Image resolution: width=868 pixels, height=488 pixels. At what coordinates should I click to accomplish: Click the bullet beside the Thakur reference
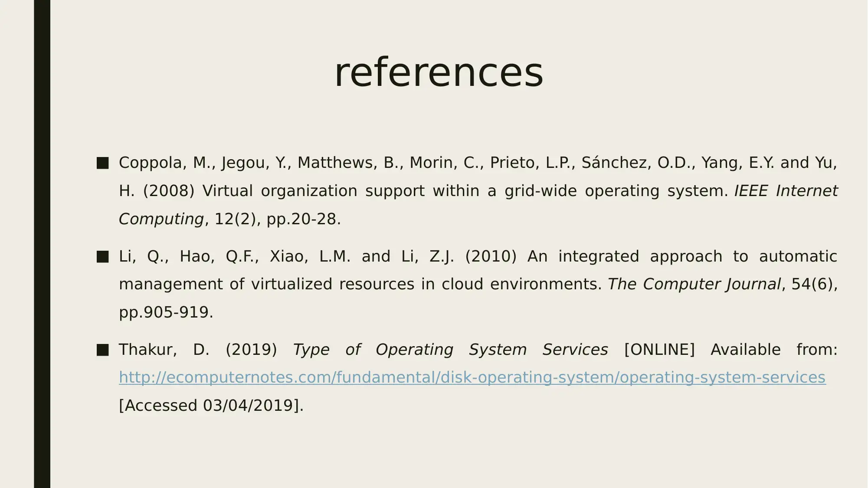103,350
